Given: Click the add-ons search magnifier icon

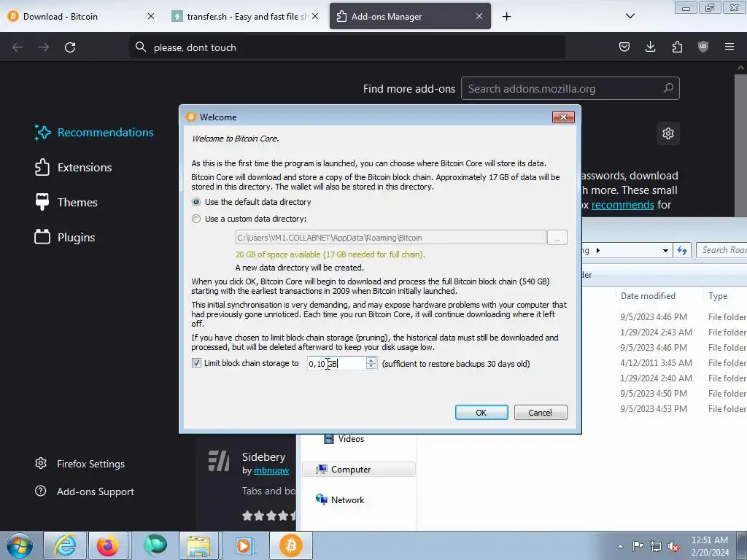Looking at the screenshot, I should [668, 88].
